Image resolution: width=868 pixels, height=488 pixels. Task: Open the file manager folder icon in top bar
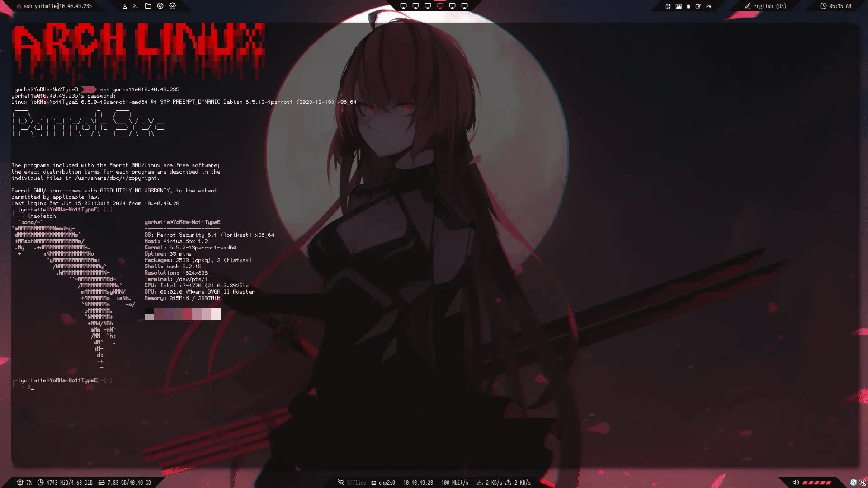[x=148, y=6]
